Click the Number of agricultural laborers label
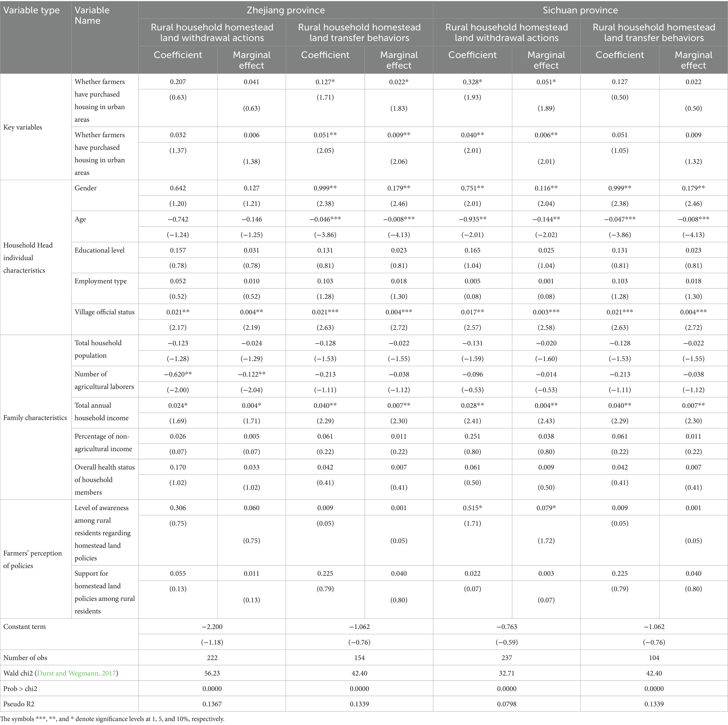 (x=104, y=380)
